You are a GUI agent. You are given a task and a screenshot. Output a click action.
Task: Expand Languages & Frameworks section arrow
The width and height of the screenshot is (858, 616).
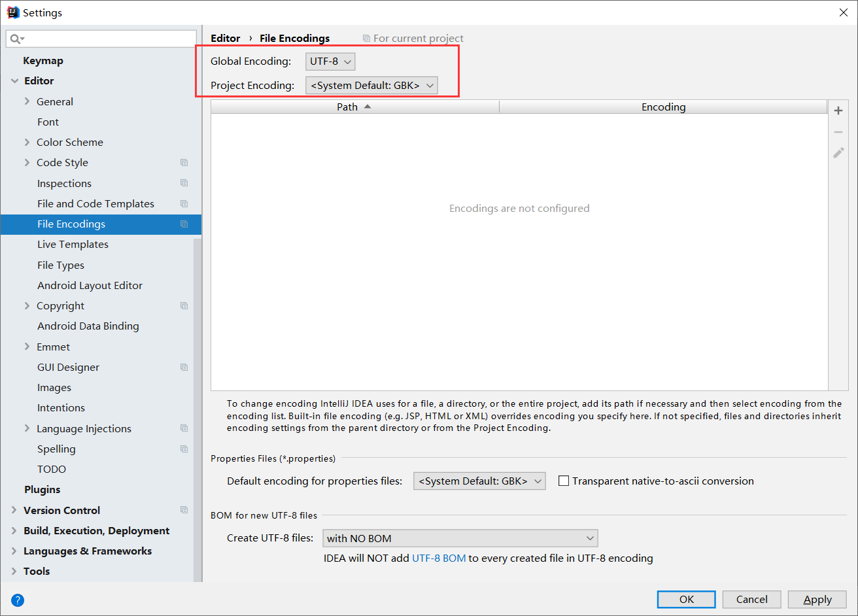14,551
